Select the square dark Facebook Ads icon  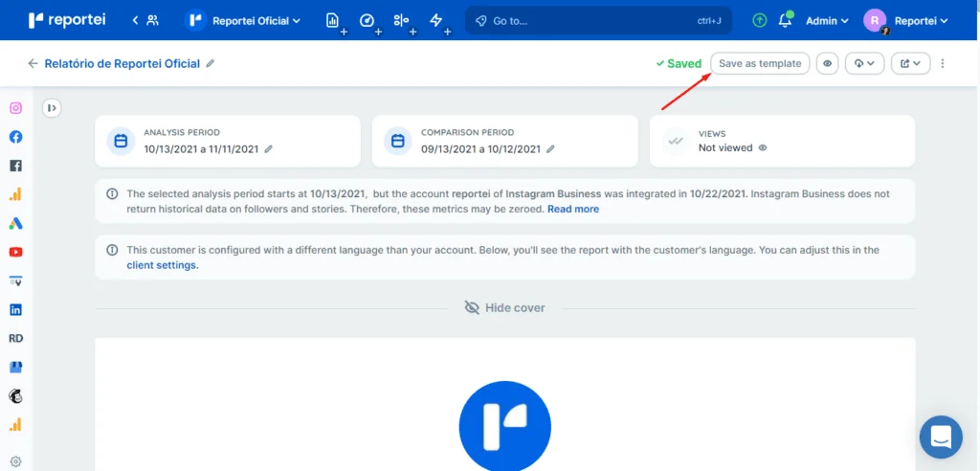pos(15,166)
